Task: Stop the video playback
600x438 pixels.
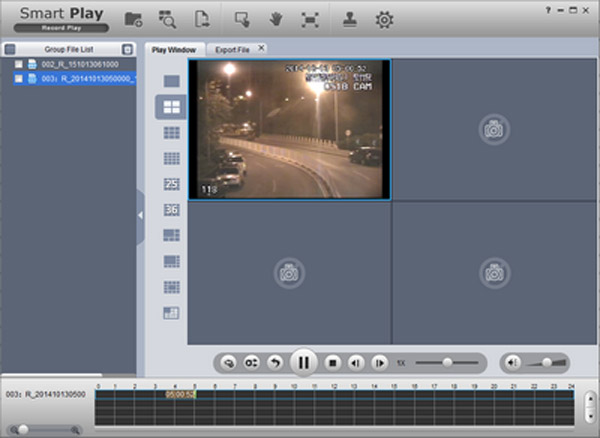Action: click(x=333, y=361)
